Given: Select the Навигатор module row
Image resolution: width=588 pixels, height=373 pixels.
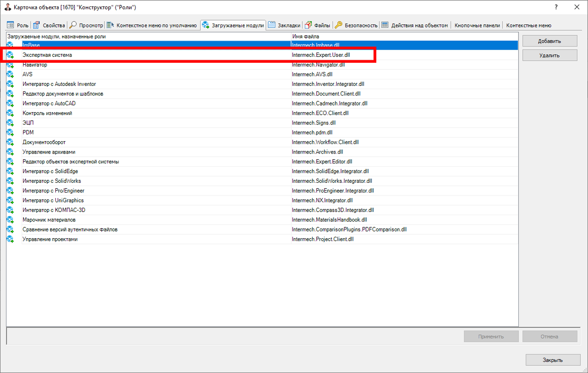Looking at the screenshot, I should [x=262, y=65].
